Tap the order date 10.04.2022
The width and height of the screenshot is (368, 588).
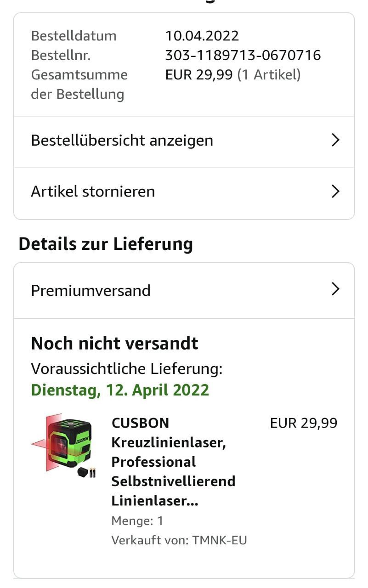(x=202, y=36)
